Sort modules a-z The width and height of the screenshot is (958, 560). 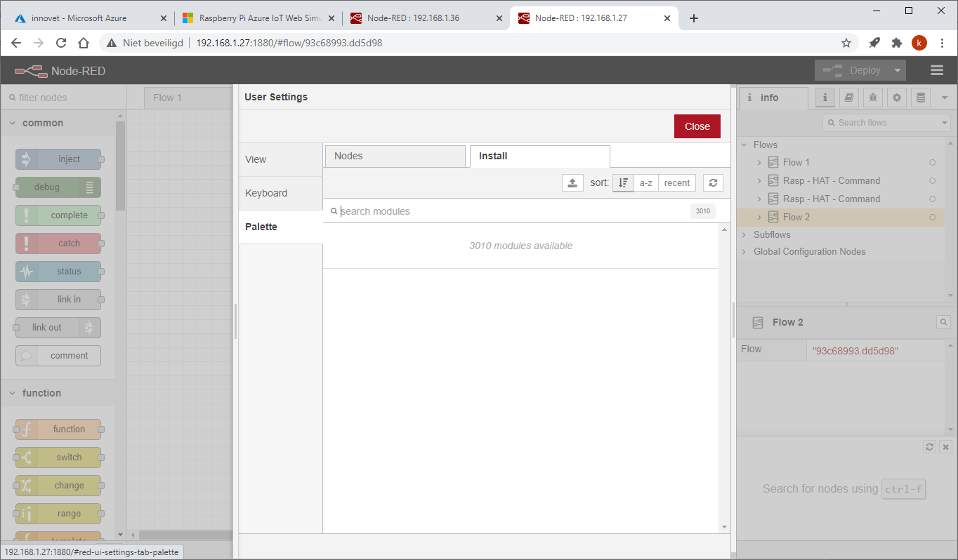coord(646,182)
